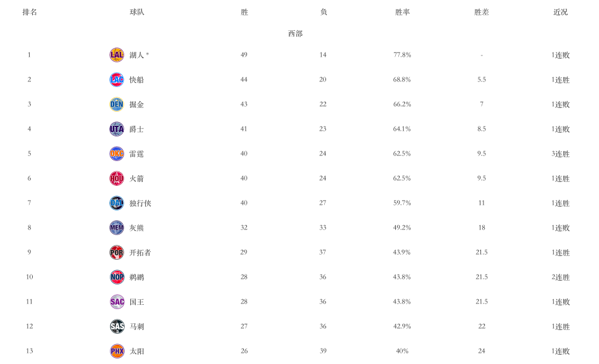Click the 排名 column header
Viewport: 599px width, 364px height.
pos(30,12)
